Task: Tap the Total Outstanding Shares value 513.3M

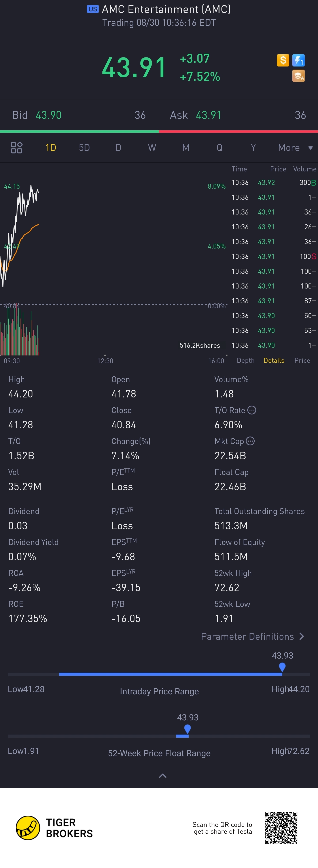Action: pyautogui.click(x=231, y=526)
